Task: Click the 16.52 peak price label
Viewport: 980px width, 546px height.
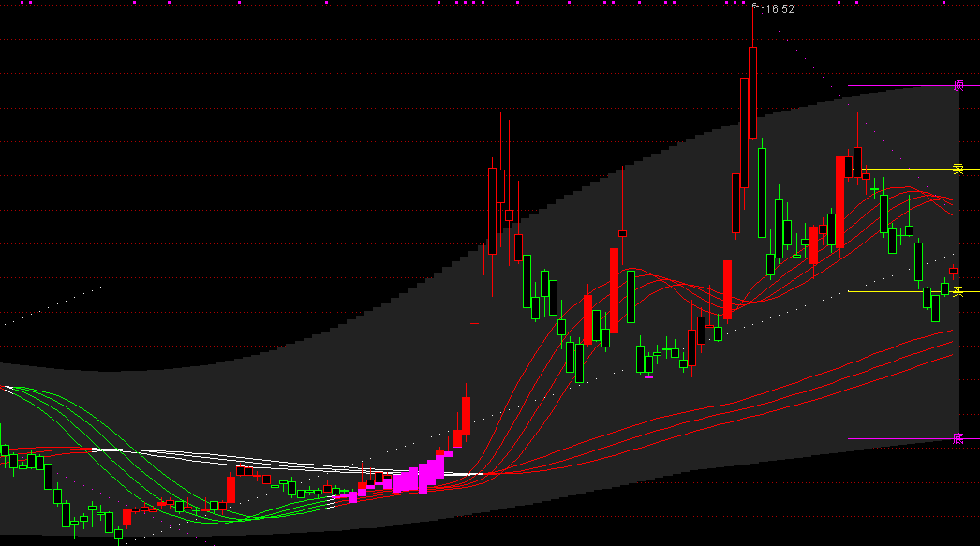Action: point(780,9)
